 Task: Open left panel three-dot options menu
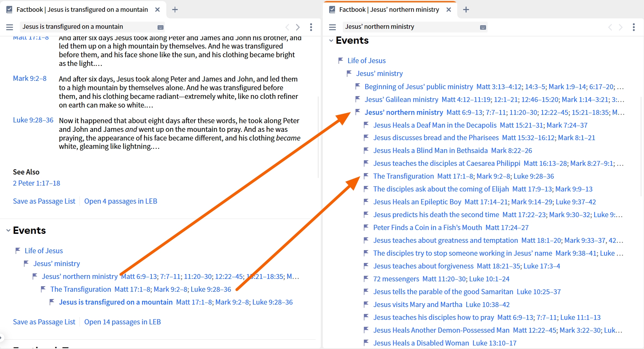tap(311, 27)
